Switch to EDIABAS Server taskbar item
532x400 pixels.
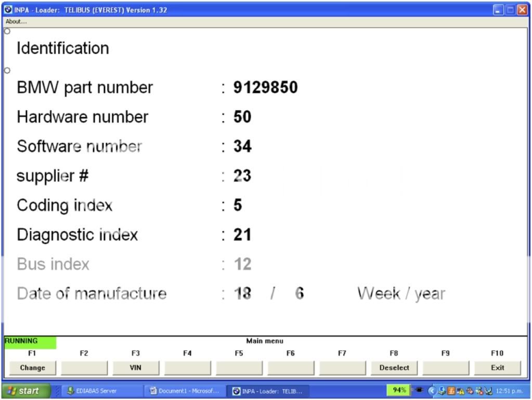[x=97, y=391]
